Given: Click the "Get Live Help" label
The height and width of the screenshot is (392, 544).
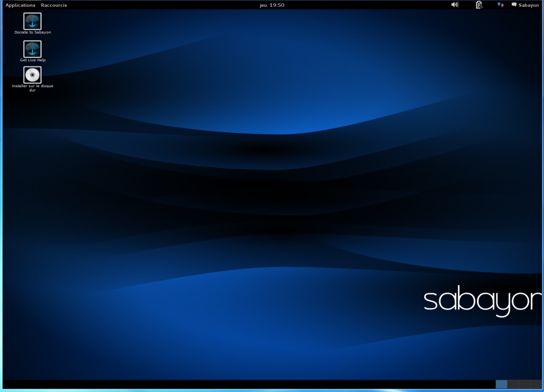Looking at the screenshot, I should tap(33, 60).
